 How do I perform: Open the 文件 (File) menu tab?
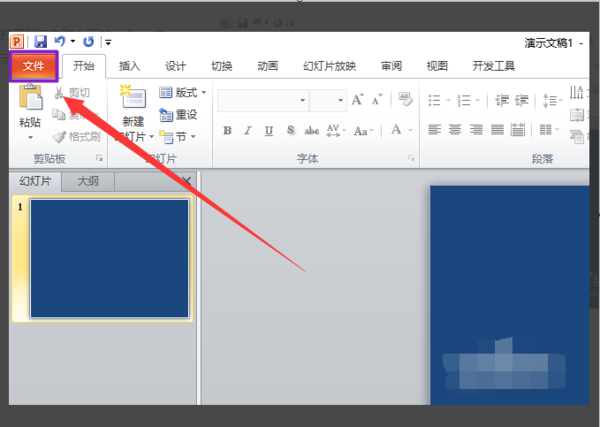pyautogui.click(x=34, y=66)
